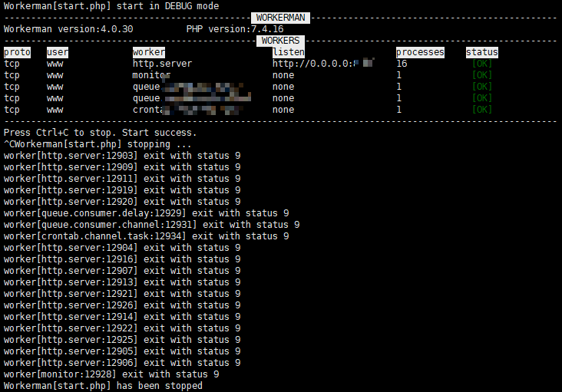Click the [OK] status of crontab row

(482, 110)
